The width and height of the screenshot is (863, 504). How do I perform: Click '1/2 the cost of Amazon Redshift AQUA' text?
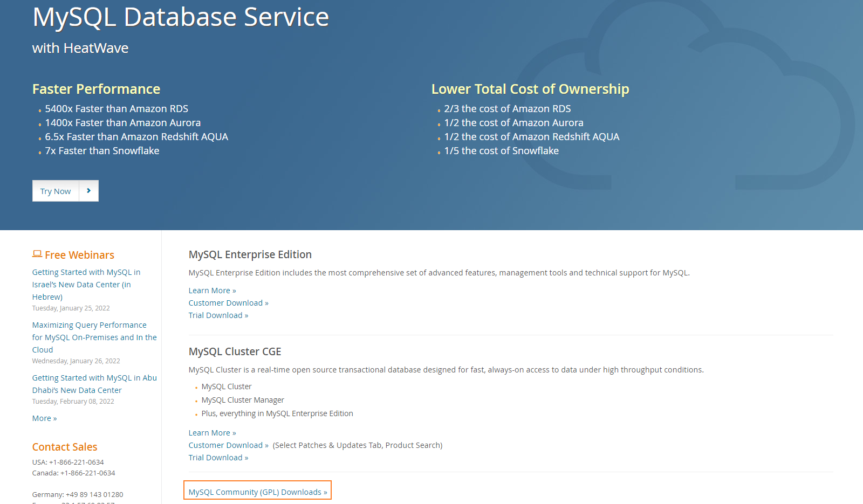click(x=532, y=137)
